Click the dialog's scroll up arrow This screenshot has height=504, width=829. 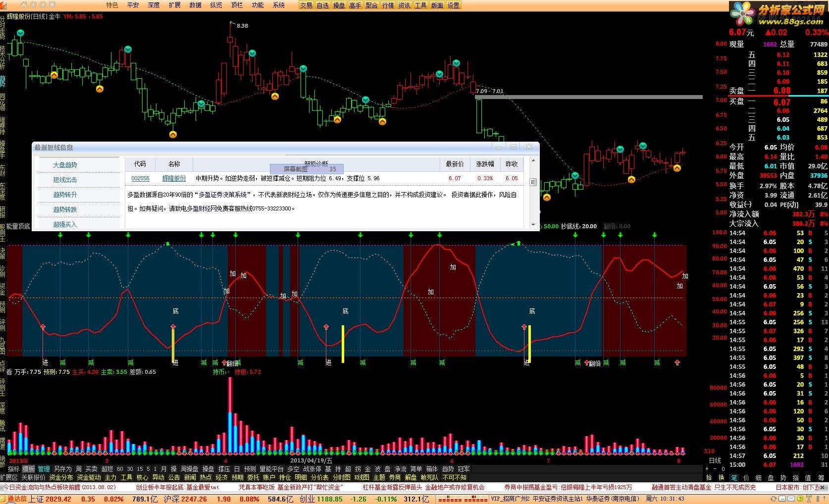point(533,160)
